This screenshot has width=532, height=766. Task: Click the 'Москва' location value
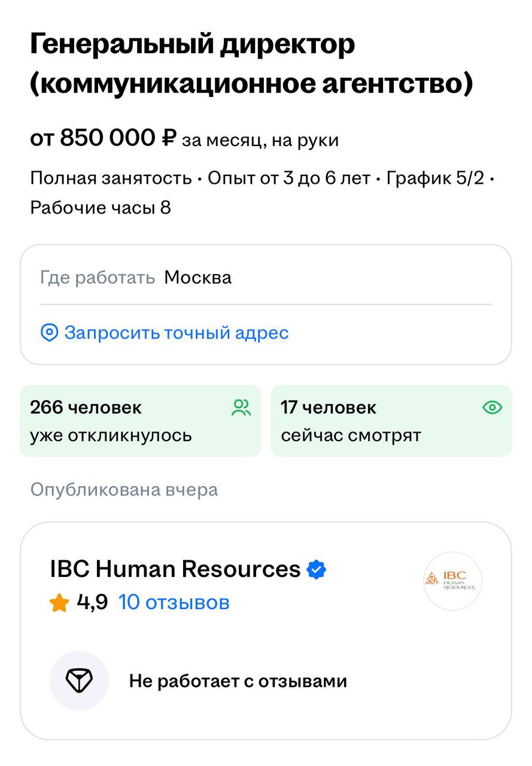(x=197, y=278)
